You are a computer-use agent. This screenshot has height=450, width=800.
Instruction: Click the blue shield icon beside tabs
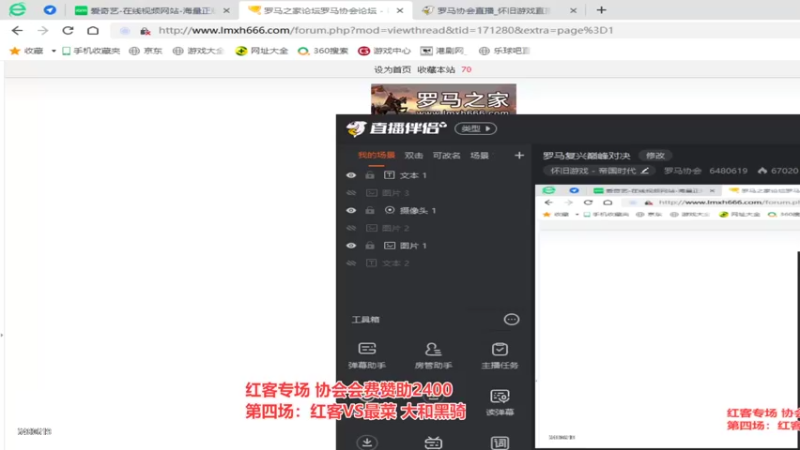coord(49,10)
